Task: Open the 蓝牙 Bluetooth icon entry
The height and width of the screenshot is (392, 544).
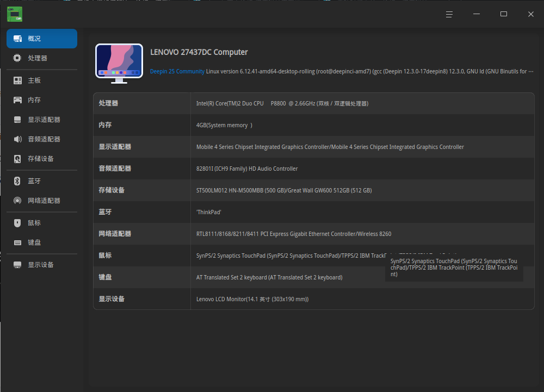Action: tap(17, 181)
